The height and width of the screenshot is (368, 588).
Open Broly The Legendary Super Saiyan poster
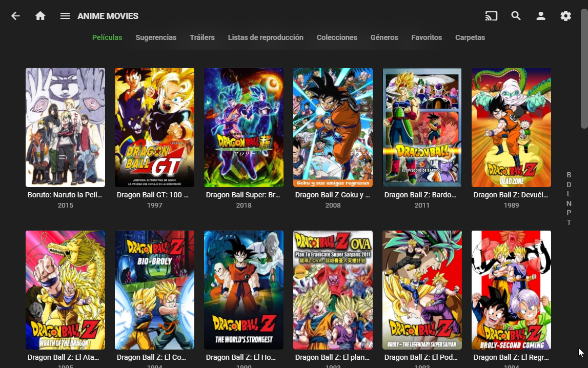tap(422, 290)
